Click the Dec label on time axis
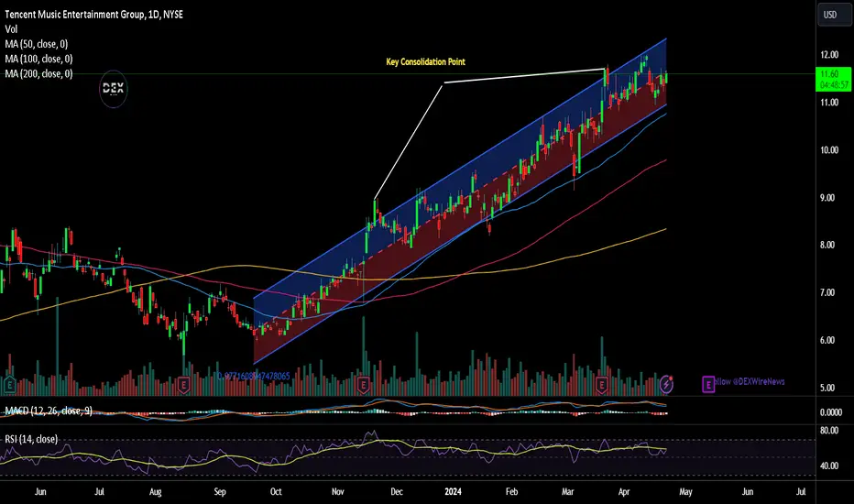Viewport: 854px width, 504px height. coord(397,491)
